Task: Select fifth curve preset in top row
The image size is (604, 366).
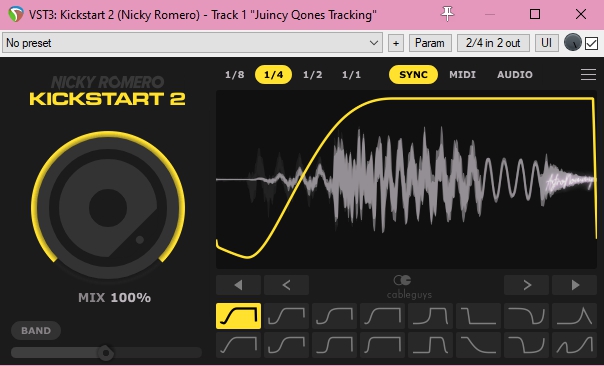Action: pos(430,316)
